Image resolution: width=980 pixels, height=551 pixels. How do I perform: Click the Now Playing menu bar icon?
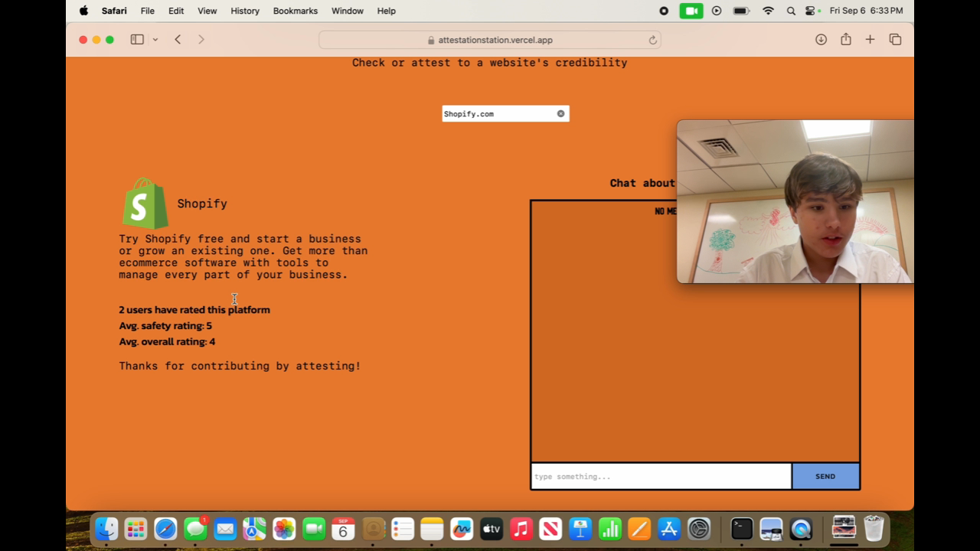coord(717,11)
